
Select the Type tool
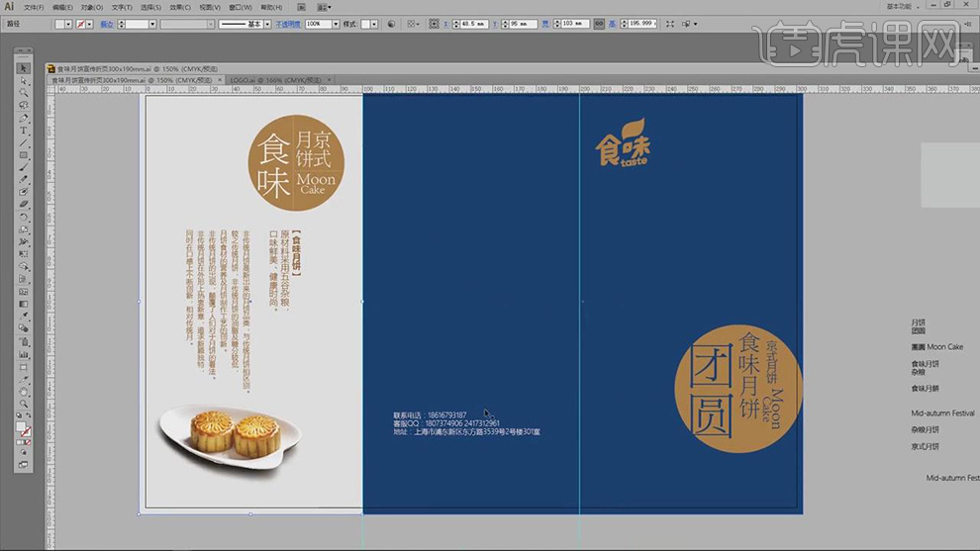[x=23, y=131]
